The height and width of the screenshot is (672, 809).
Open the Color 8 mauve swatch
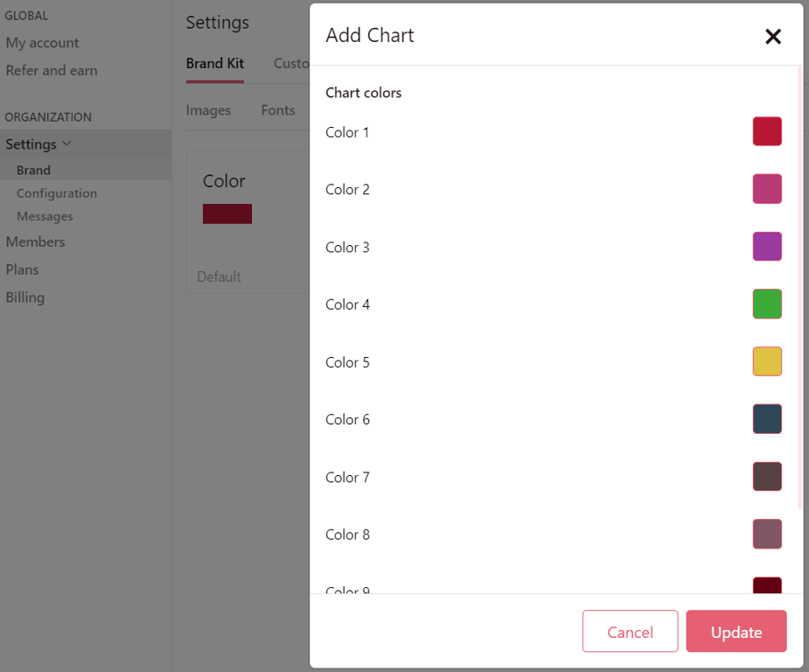click(767, 534)
